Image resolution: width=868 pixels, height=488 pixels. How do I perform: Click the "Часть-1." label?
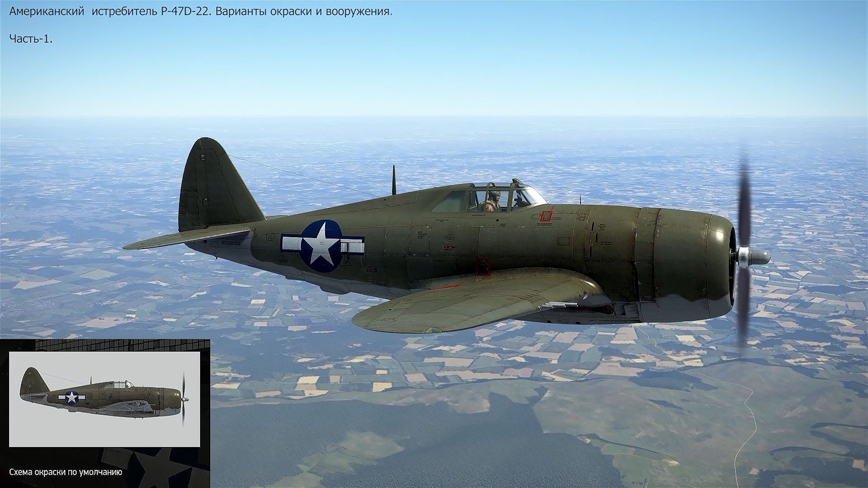[x=31, y=39]
